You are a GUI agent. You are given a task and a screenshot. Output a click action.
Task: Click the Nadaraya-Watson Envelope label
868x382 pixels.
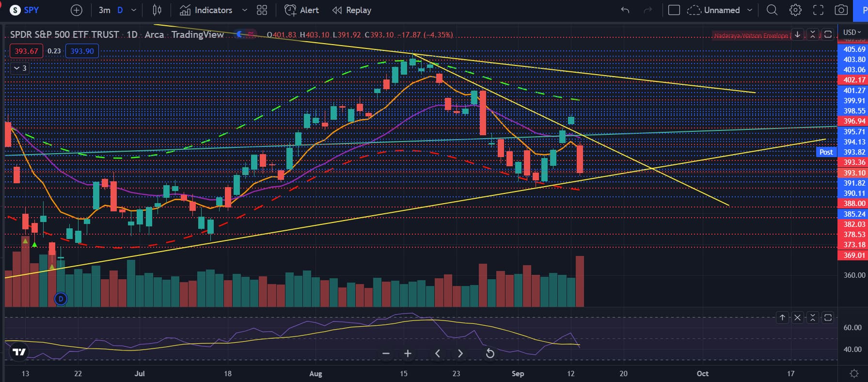tap(751, 35)
